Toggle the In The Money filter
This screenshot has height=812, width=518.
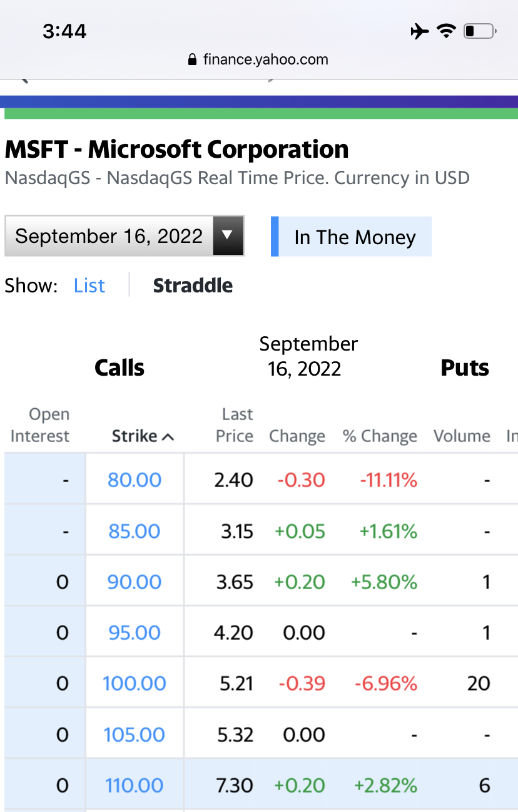(x=351, y=237)
